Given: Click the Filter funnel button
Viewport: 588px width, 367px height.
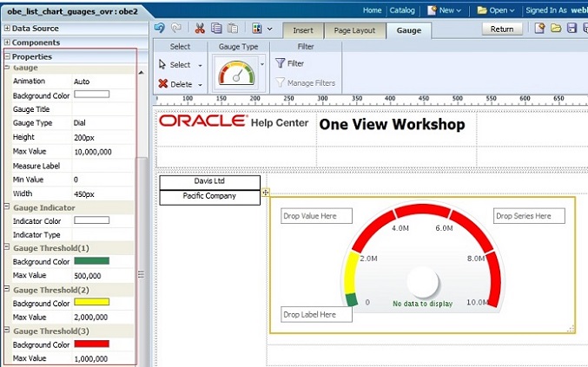Looking at the screenshot, I should click(289, 63).
